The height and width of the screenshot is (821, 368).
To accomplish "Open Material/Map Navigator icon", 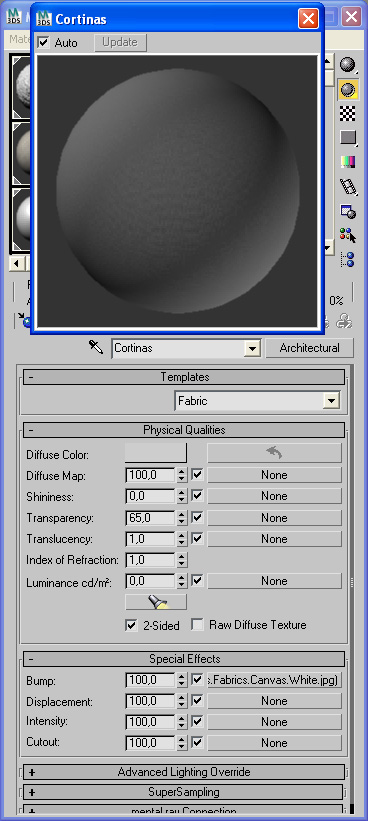I will tap(348, 259).
